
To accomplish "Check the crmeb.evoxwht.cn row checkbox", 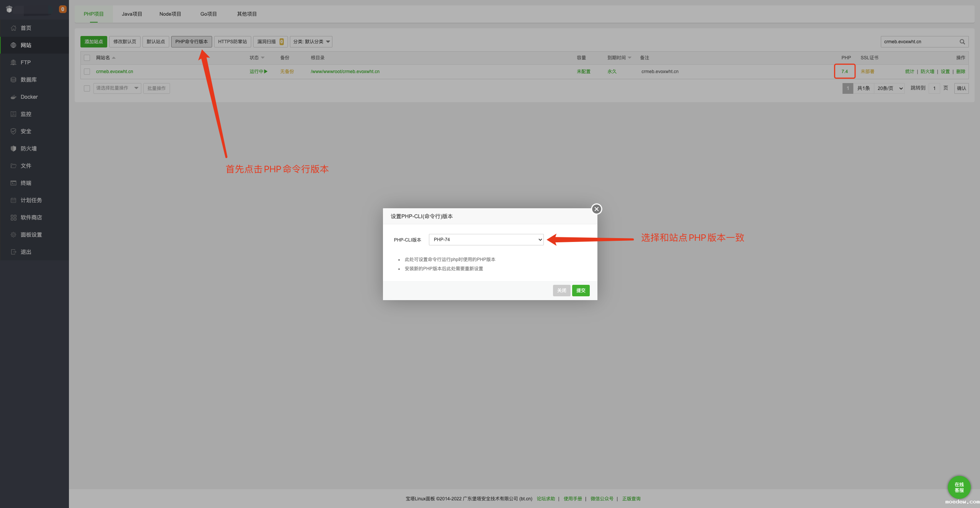I will click(x=87, y=72).
